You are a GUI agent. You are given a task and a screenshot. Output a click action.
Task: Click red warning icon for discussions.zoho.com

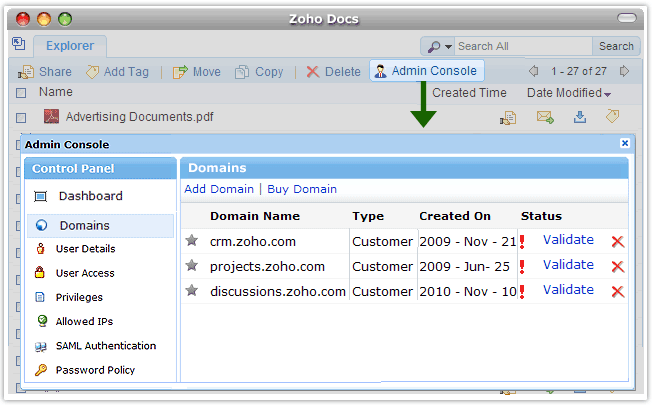(x=522, y=292)
